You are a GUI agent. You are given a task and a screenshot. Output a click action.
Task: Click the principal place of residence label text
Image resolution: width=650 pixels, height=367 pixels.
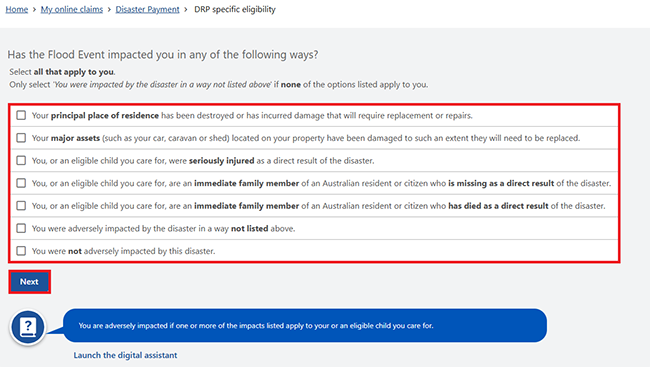coord(252,115)
